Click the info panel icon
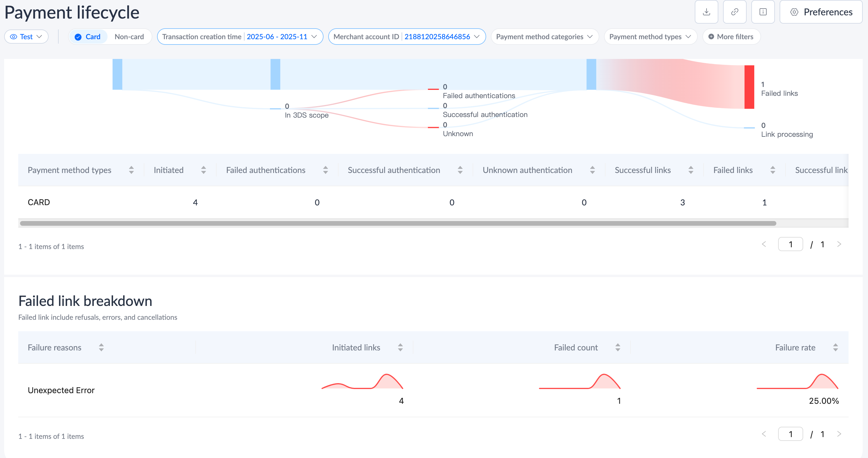The width and height of the screenshot is (868, 458). [x=763, y=12]
